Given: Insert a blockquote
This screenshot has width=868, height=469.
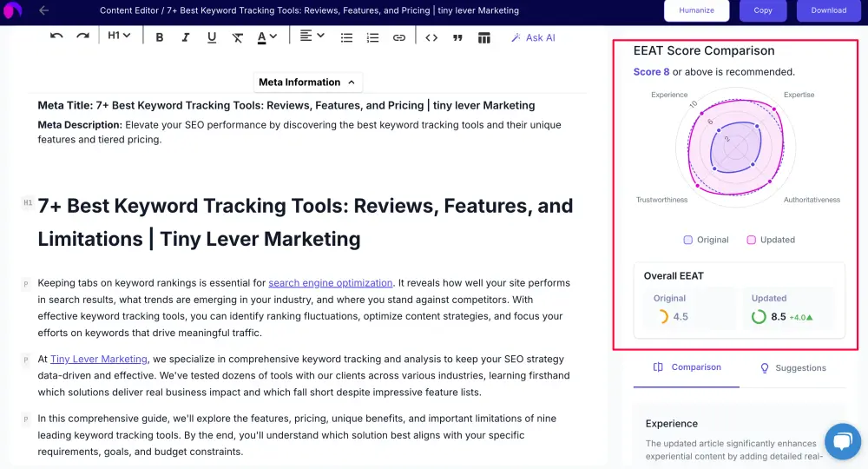Looking at the screenshot, I should point(457,37).
